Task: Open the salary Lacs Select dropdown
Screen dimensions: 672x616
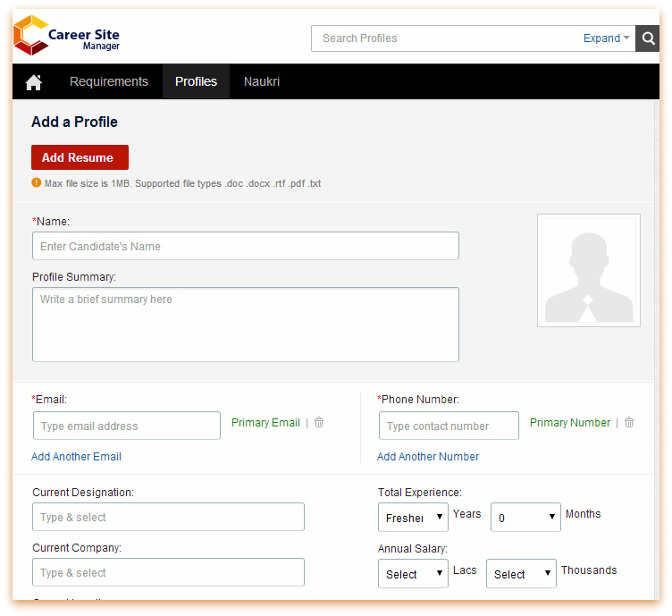Action: [x=413, y=574]
